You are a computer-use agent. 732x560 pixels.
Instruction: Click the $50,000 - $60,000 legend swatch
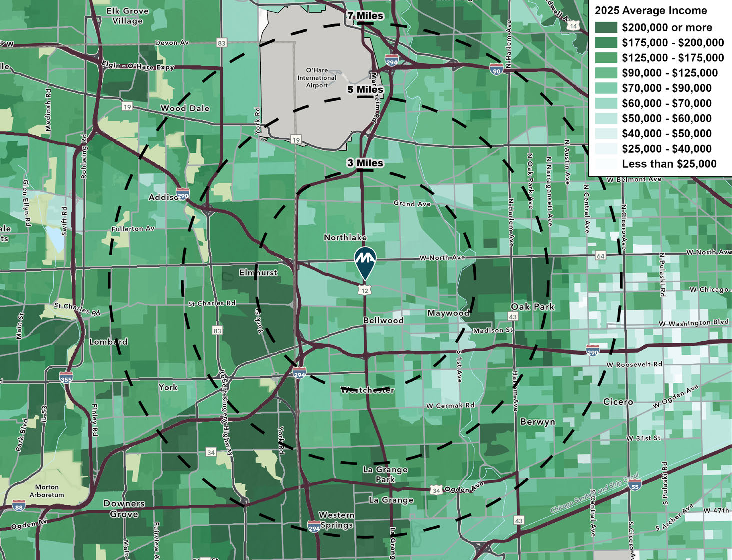(x=606, y=118)
